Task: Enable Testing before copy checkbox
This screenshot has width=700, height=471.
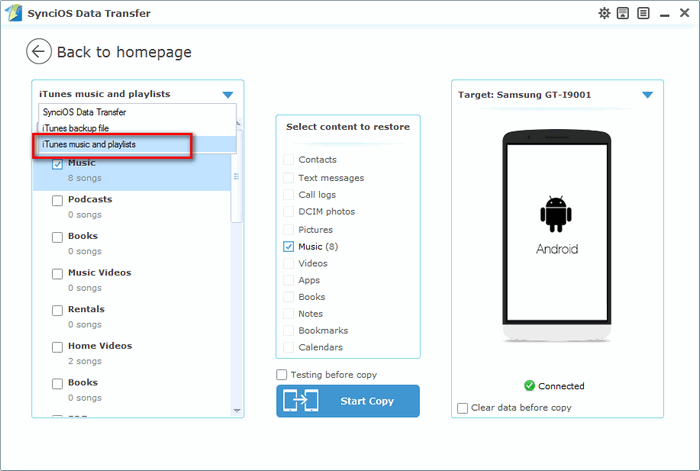Action: [282, 374]
